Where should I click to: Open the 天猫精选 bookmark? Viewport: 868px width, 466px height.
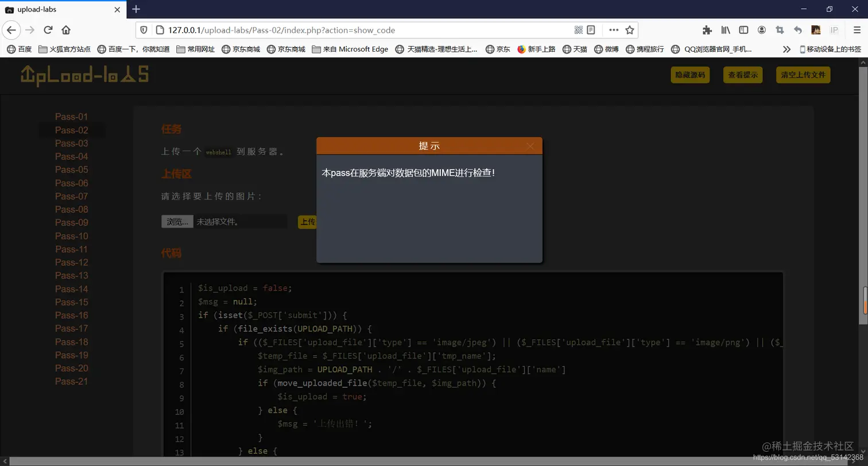437,49
